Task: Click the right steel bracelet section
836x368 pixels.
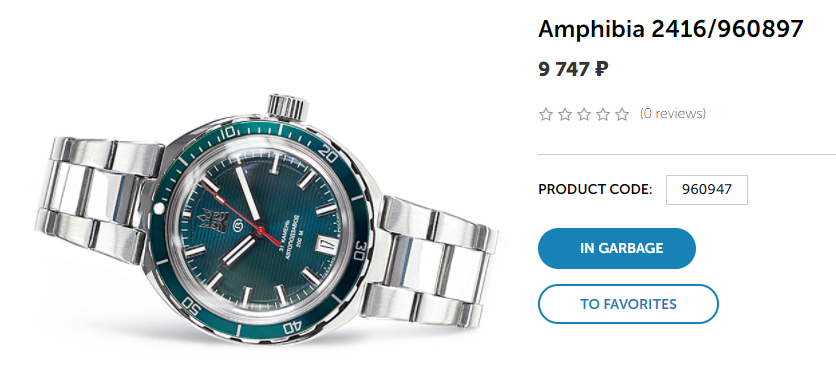Action: (435, 261)
